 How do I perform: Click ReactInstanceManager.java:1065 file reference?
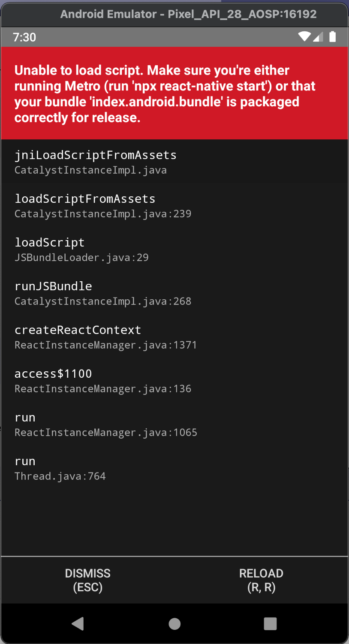[x=106, y=433]
